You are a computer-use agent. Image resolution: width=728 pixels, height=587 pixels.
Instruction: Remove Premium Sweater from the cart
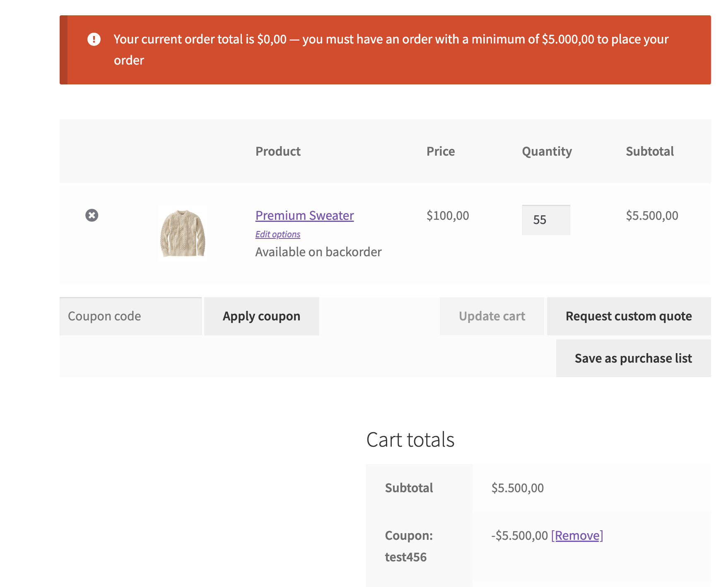pos(92,215)
